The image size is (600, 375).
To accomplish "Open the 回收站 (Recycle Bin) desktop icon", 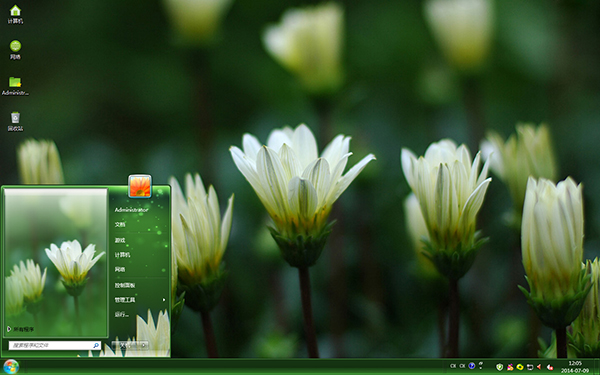I will [15, 121].
